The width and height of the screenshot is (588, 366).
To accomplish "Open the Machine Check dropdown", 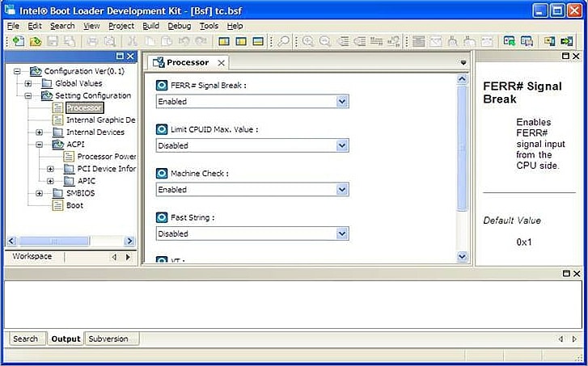I will pyautogui.click(x=341, y=190).
